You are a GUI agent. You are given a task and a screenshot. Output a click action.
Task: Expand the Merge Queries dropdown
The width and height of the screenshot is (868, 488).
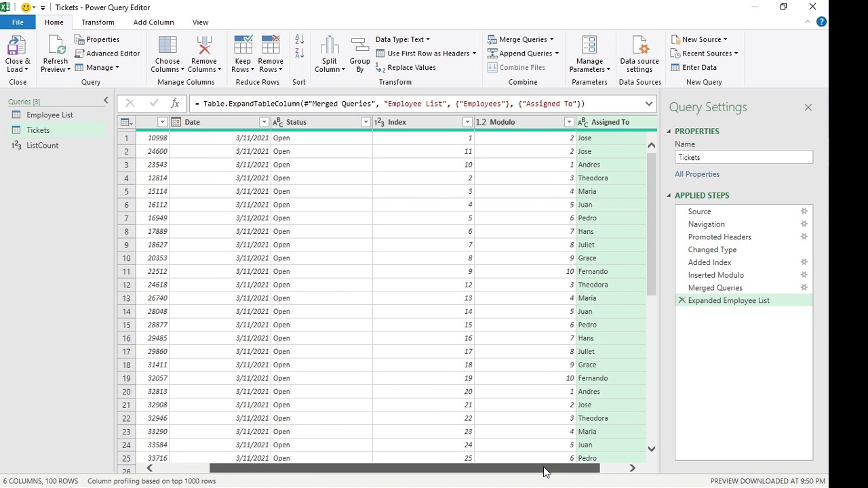point(552,39)
